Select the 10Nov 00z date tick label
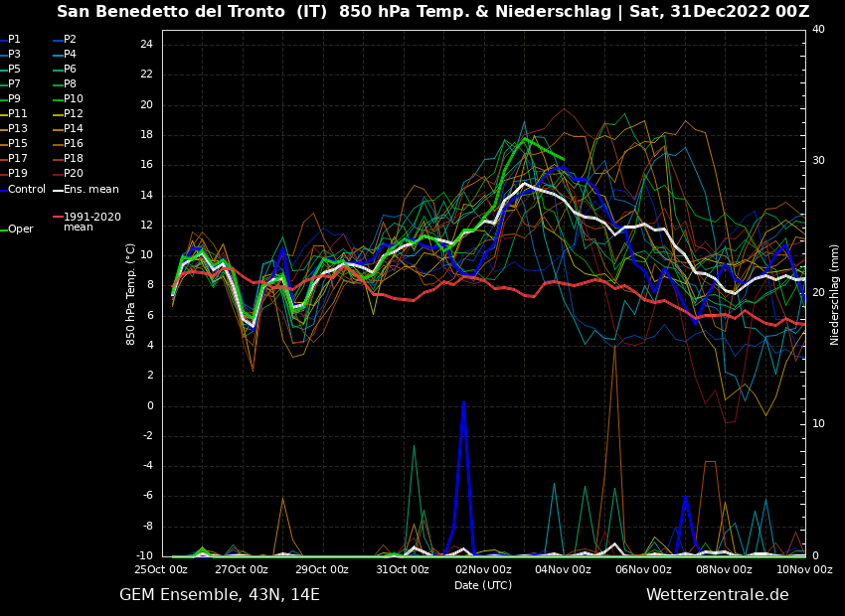Image resolution: width=845 pixels, height=616 pixels. (x=804, y=570)
